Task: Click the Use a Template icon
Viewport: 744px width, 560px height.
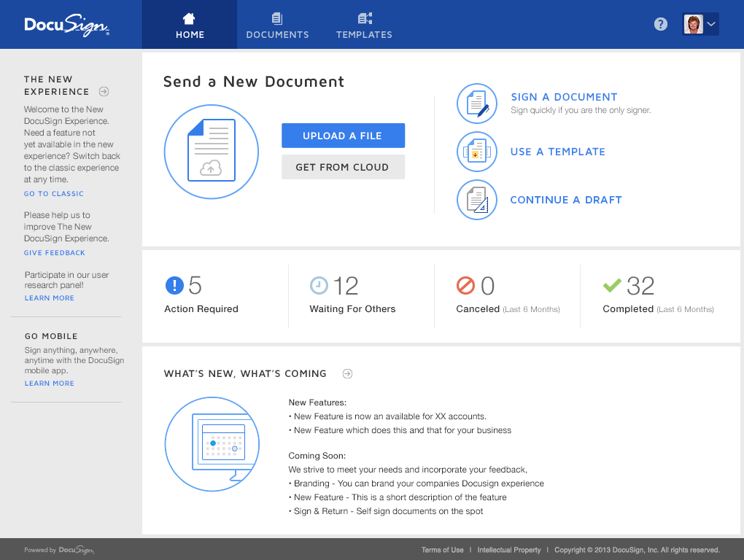Action: click(477, 152)
